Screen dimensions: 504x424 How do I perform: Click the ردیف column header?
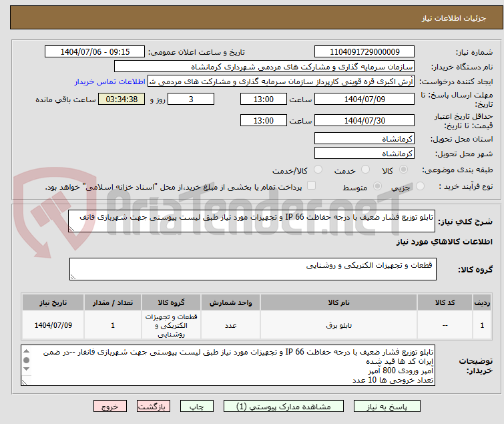pos(482,302)
